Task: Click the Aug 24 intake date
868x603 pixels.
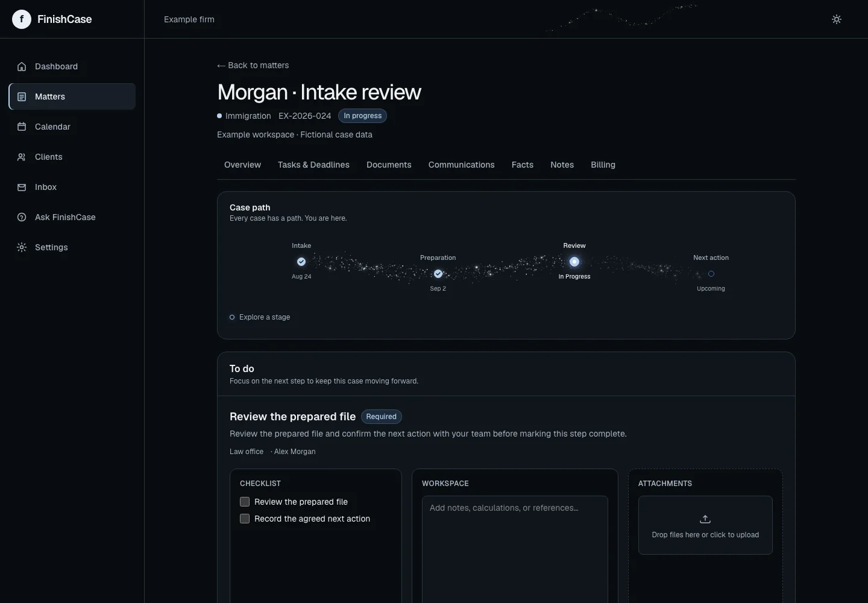Action: (x=301, y=277)
